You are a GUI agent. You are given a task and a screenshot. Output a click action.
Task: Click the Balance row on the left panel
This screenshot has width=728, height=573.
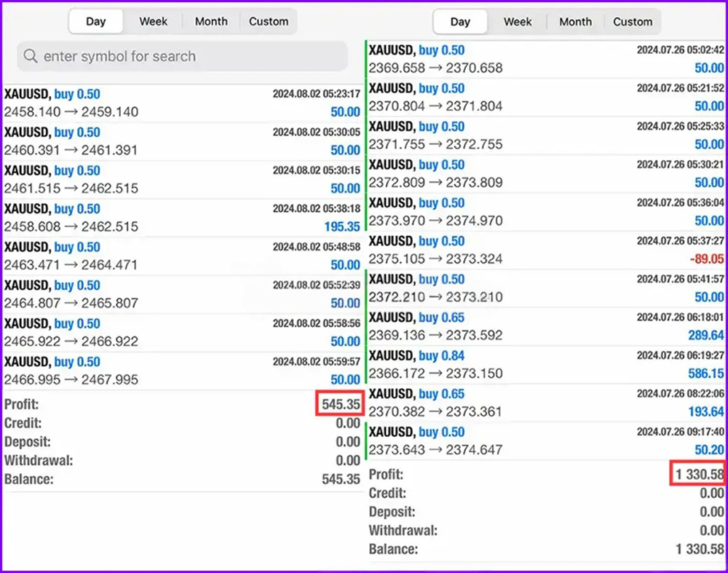point(182,479)
